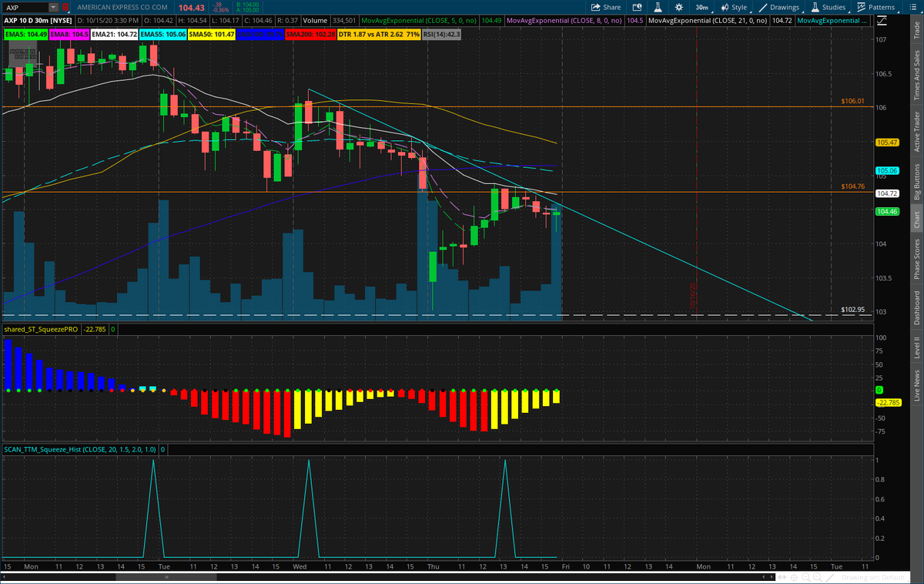This screenshot has width=924, height=584.
Task: Click the shared_ST_SqueezePRO study title
Action: (39, 329)
